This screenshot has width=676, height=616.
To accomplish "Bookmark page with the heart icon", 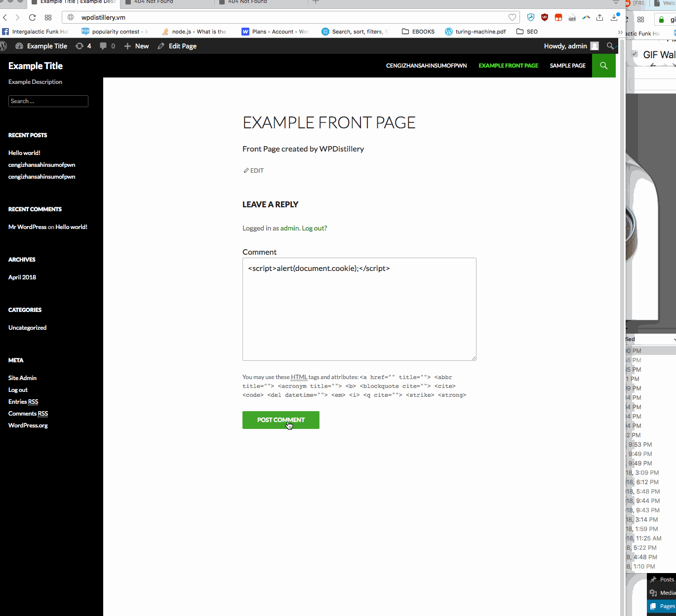I will 512,17.
